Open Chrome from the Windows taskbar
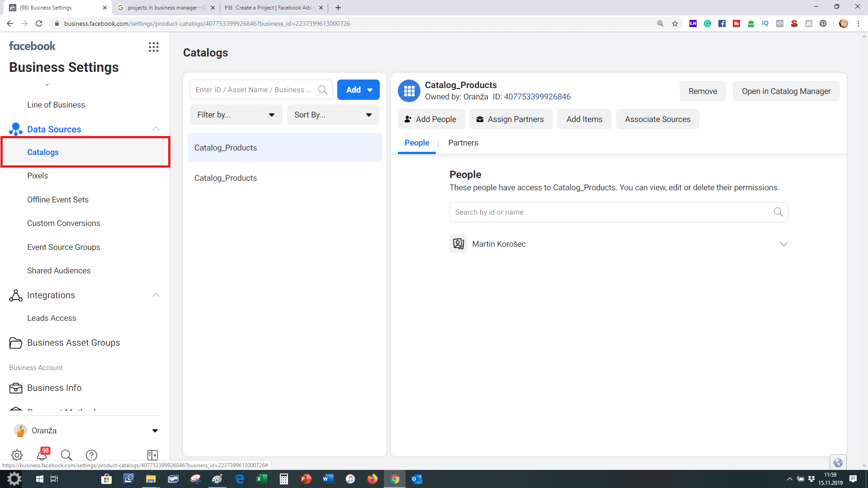 pos(395,479)
